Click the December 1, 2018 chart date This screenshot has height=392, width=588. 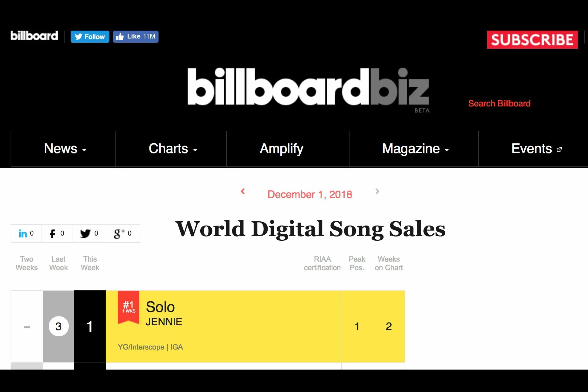309,194
